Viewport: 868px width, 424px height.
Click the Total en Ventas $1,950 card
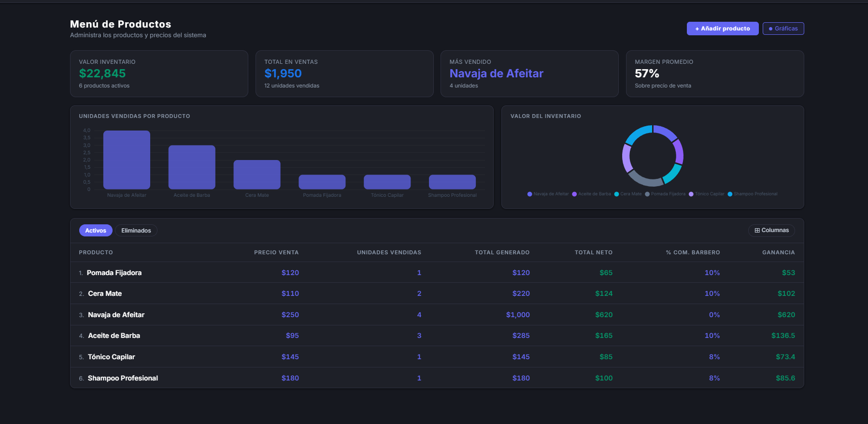(344, 74)
